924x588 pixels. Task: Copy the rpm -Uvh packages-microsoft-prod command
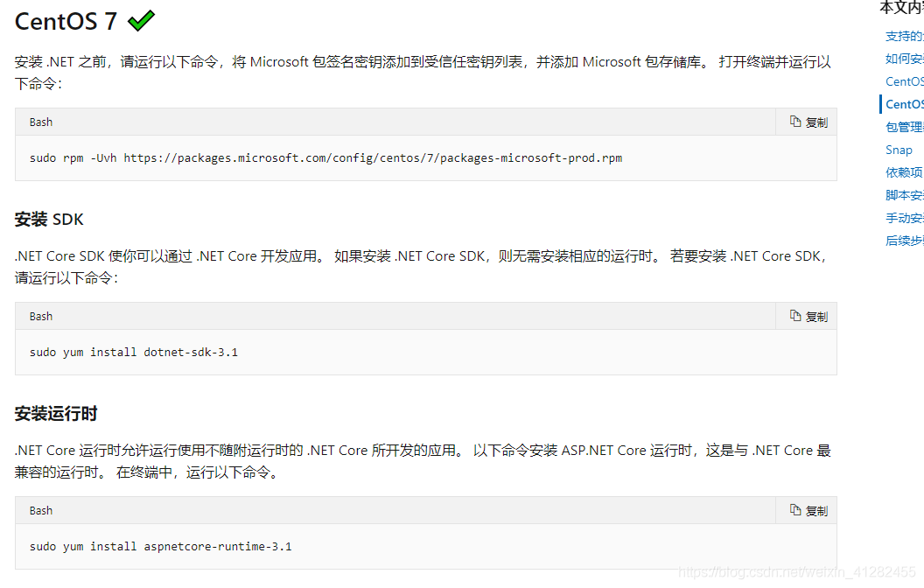click(808, 122)
